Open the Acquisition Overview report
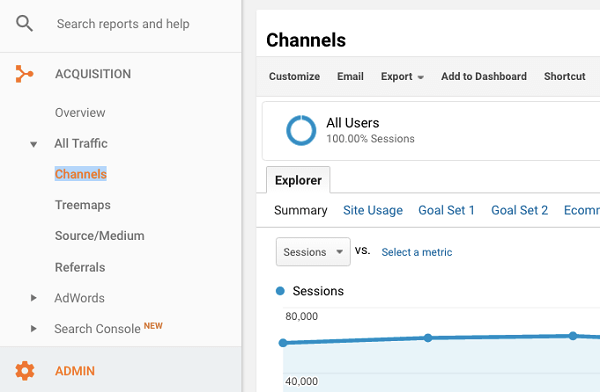The image size is (600, 392). 80,113
